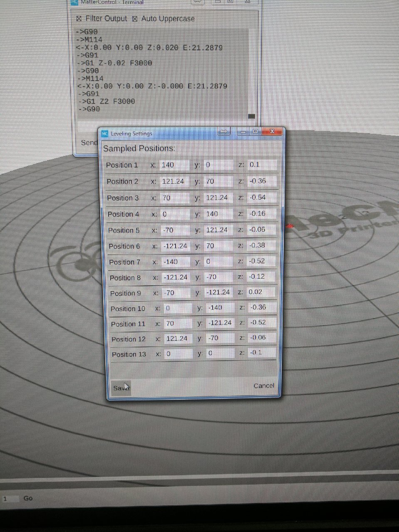Click the terminal output scrollbar handle

tap(251, 116)
